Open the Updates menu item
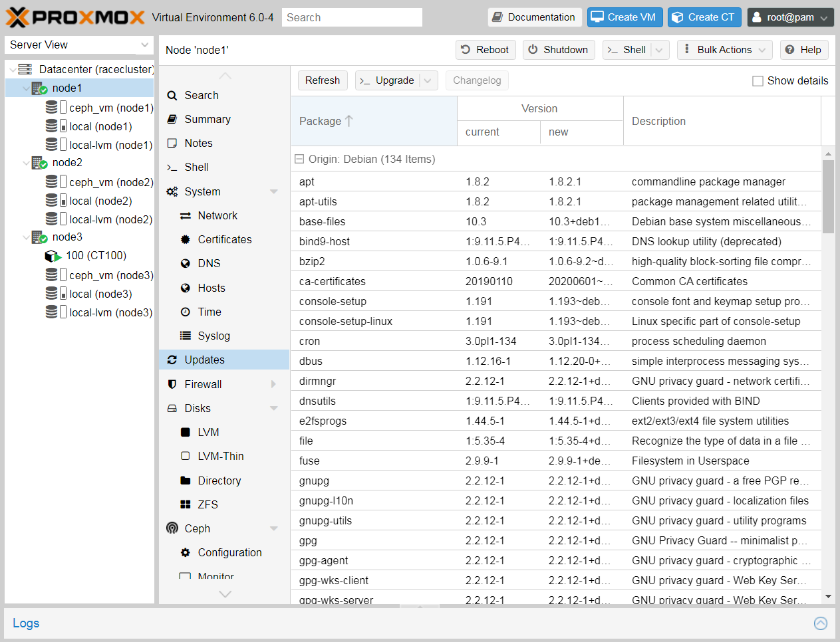This screenshot has width=840, height=642. coord(224,360)
